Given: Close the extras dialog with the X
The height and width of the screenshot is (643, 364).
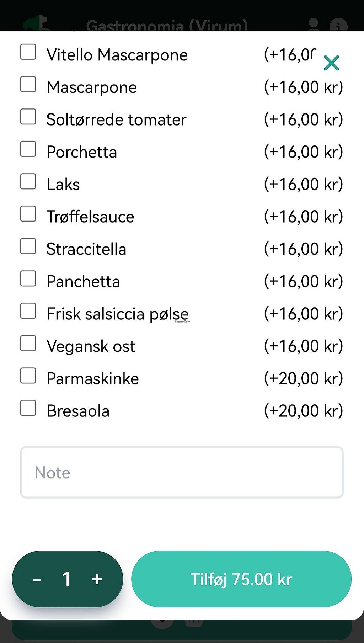Looking at the screenshot, I should tap(331, 63).
